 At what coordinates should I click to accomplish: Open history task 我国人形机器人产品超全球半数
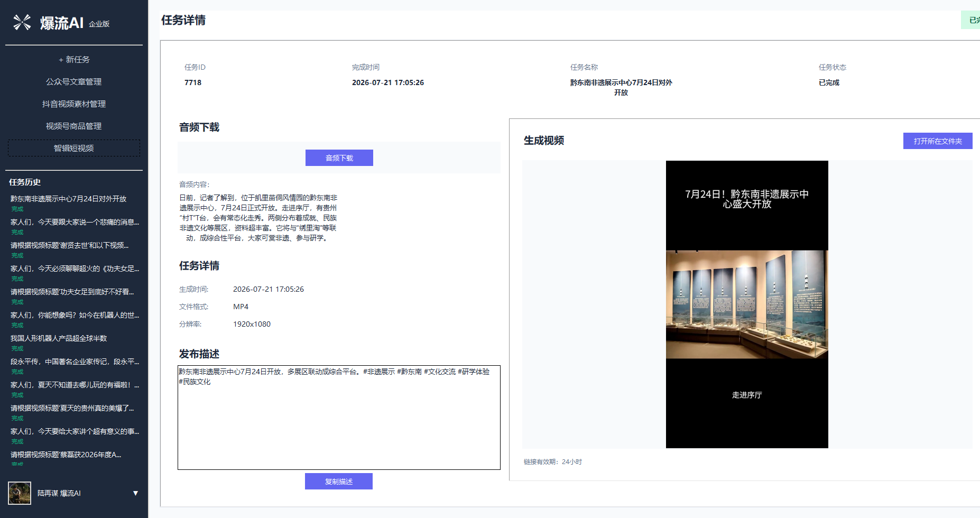point(59,338)
